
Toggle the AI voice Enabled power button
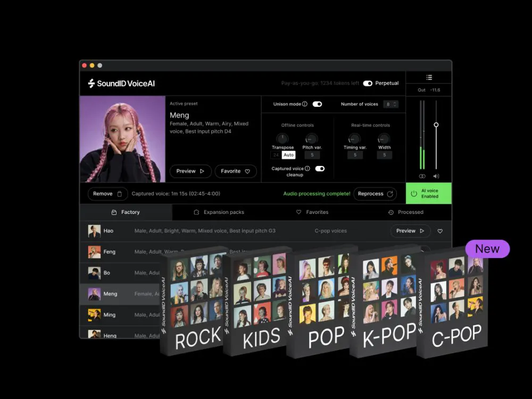tap(428, 194)
